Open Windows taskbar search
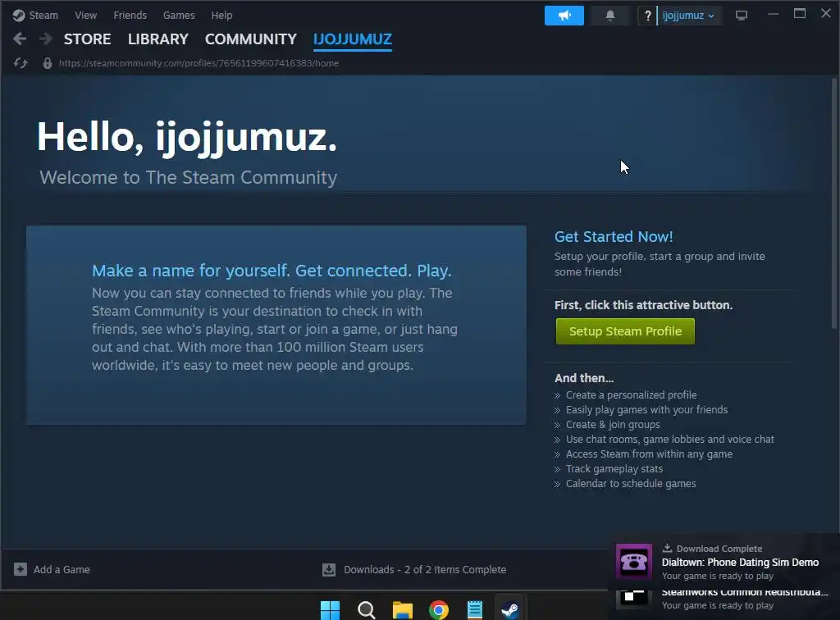Screen dimensions: 840x620 point(367,609)
